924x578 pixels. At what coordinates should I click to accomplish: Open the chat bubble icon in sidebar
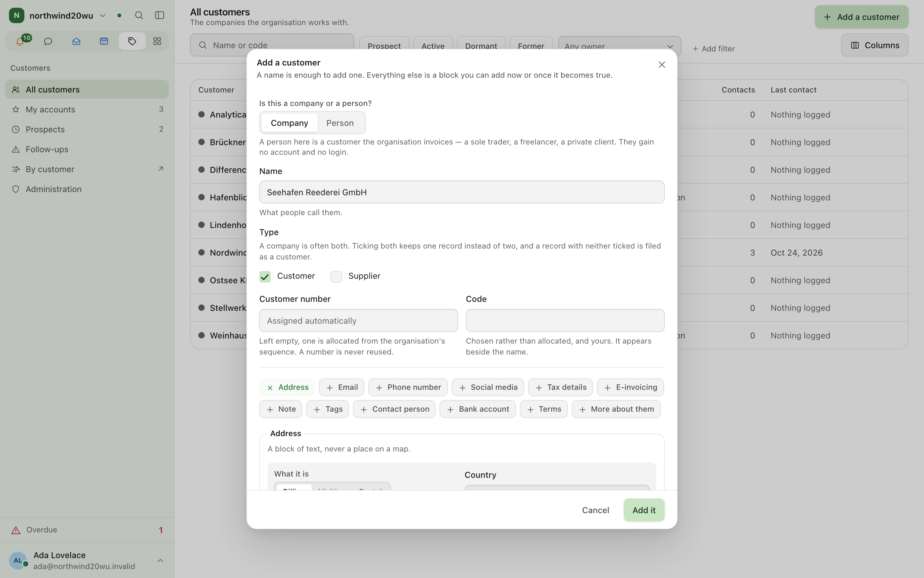[x=48, y=41]
